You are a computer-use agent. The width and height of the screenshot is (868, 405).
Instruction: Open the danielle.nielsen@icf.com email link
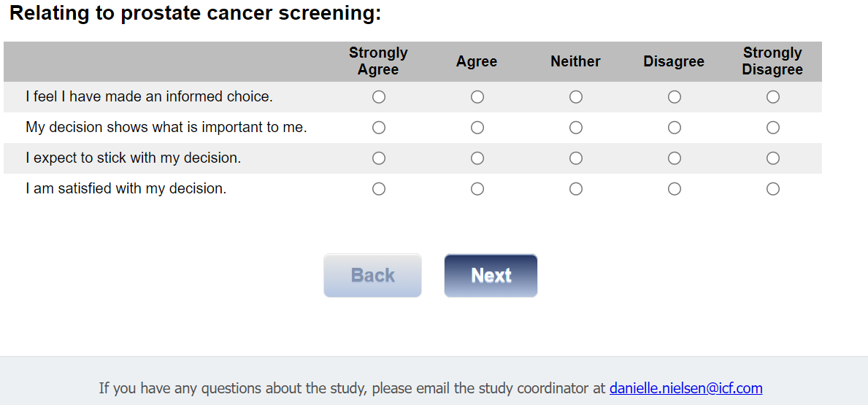685,388
